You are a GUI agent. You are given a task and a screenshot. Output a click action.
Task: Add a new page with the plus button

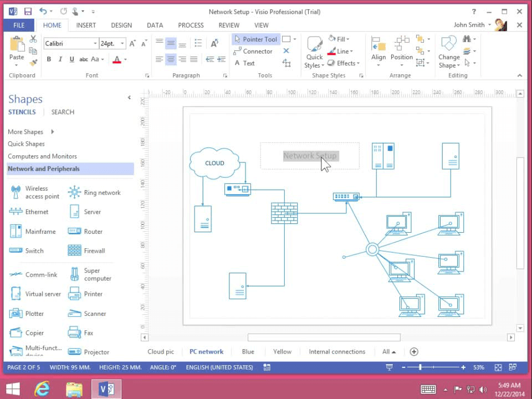(414, 351)
